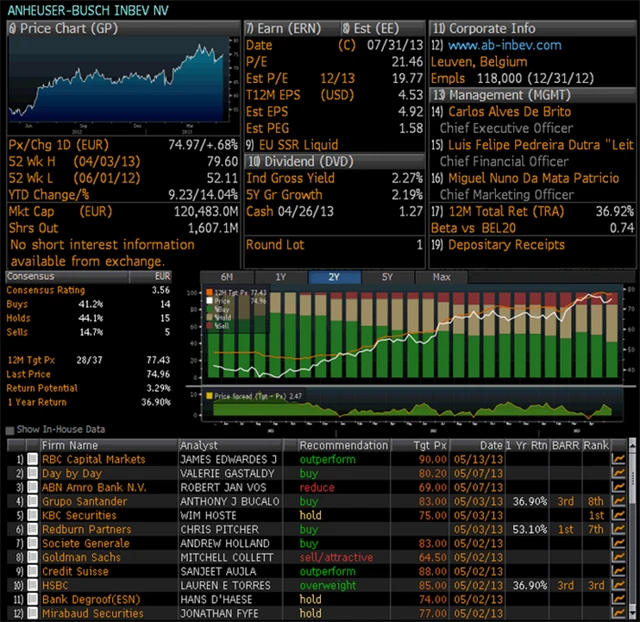Screen dimensions: 640x622
Task: Open the document icon beside Credit Suisse
Action: [x=31, y=571]
